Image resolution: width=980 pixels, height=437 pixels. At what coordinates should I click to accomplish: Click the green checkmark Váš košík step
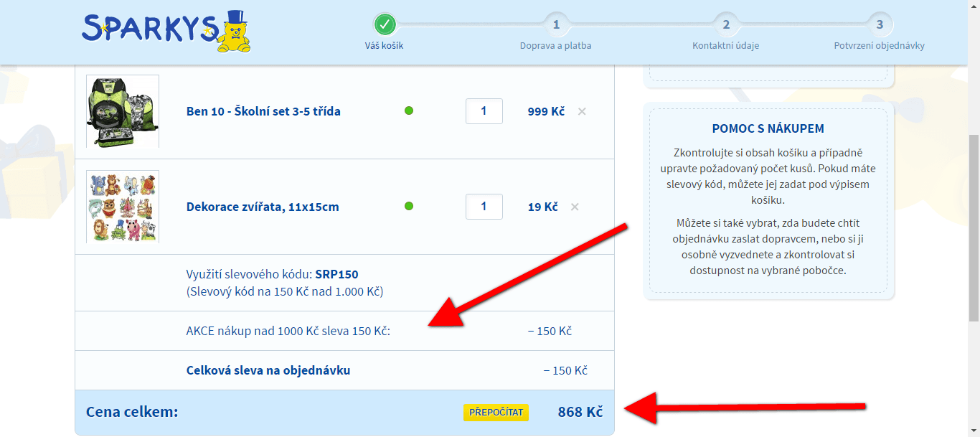coord(385,25)
